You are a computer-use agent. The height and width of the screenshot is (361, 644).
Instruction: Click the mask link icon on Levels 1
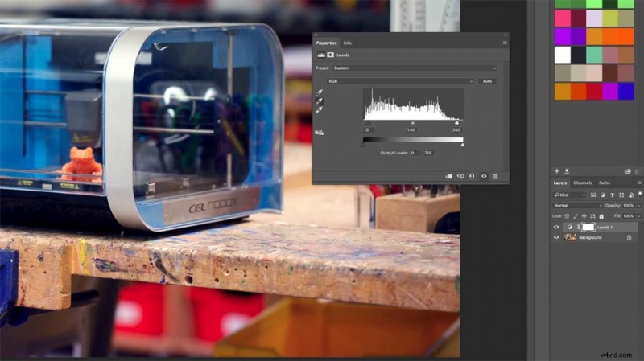pyautogui.click(x=579, y=227)
